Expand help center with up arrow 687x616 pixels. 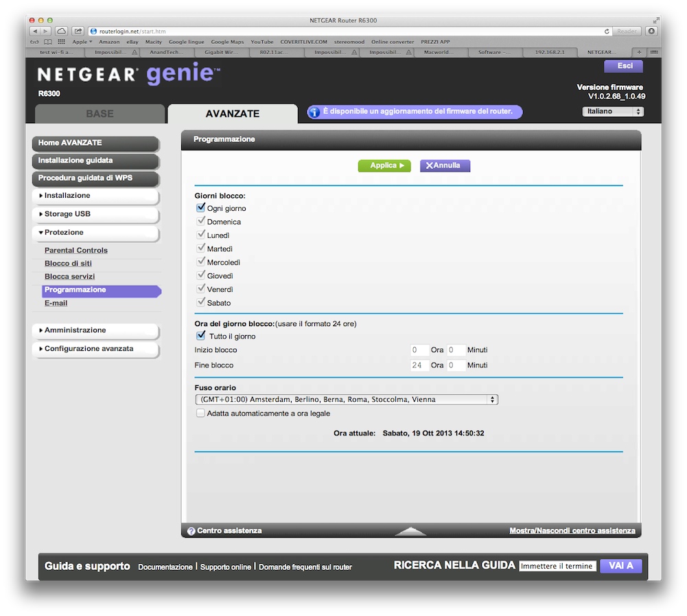point(410,531)
